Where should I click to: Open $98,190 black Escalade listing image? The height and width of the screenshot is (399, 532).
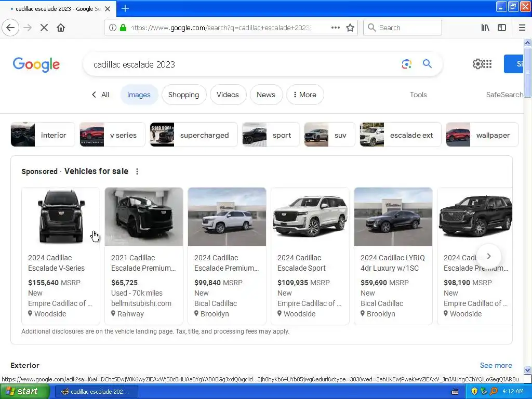pyautogui.click(x=475, y=217)
